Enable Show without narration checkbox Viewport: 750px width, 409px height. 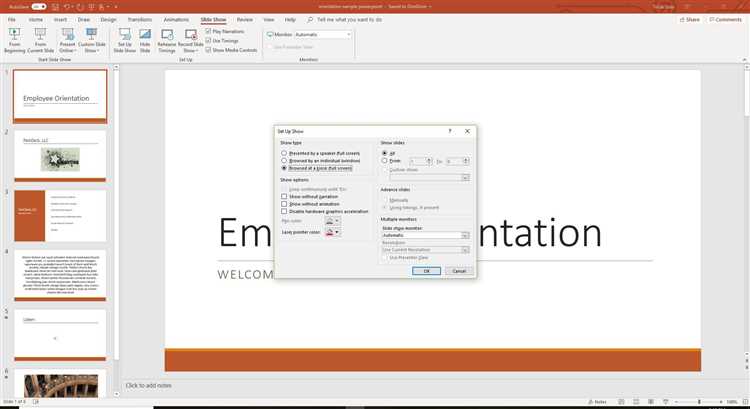pos(285,197)
